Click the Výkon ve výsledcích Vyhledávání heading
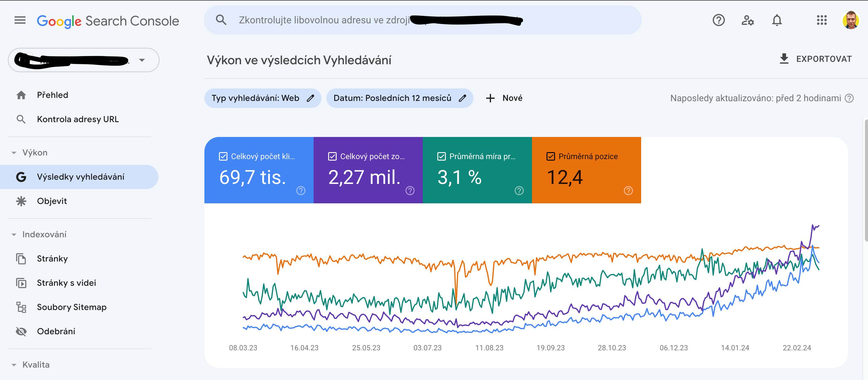 click(299, 60)
